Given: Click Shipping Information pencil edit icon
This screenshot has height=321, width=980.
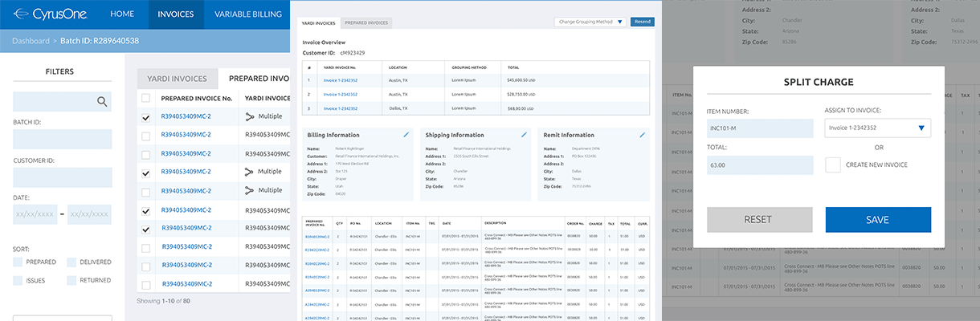Looking at the screenshot, I should [x=524, y=135].
